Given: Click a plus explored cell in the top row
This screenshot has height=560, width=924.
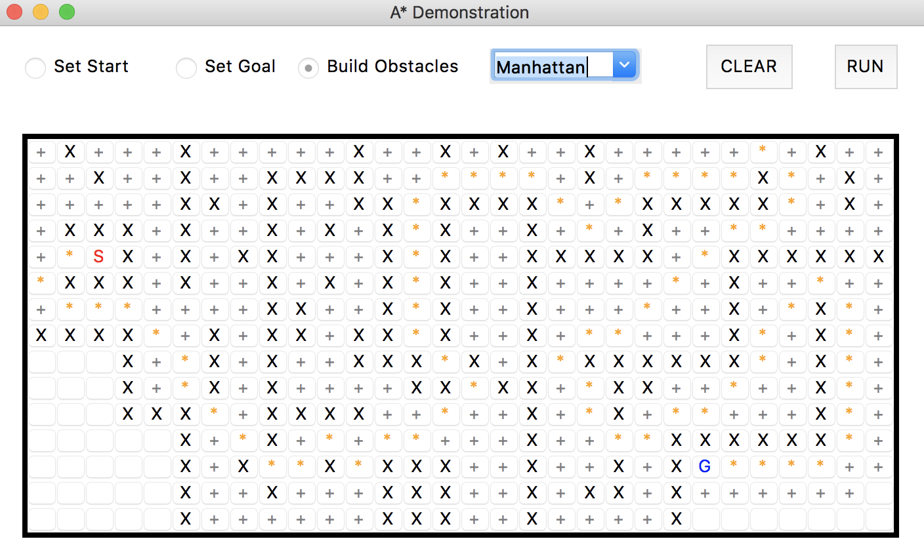Looking at the screenshot, I should [41, 151].
